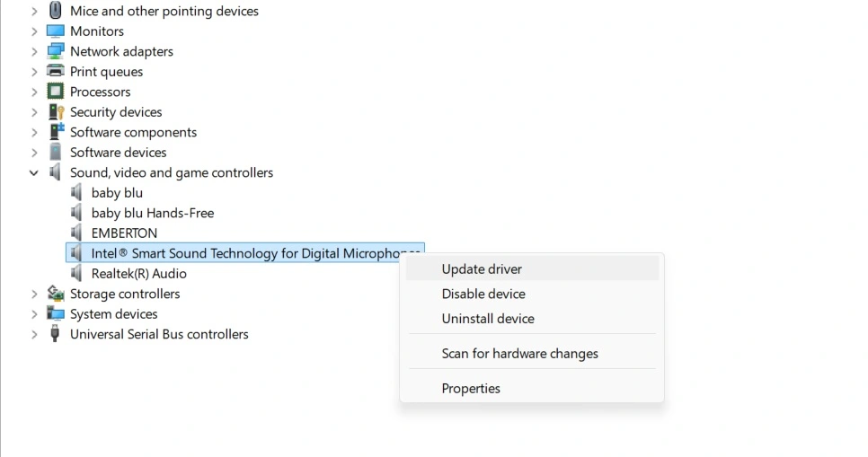Expand the Print queues category
Viewport: 868px width, 457px height.
(x=34, y=72)
